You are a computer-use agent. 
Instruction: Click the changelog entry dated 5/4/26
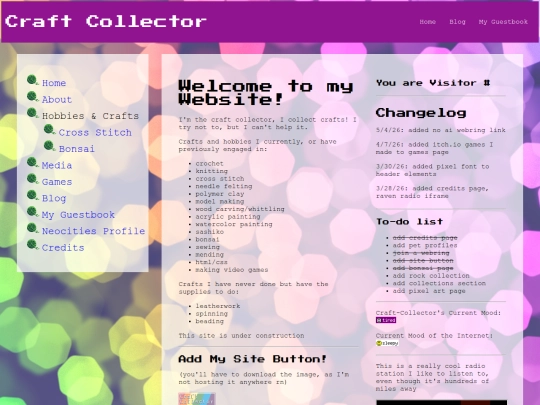[441, 130]
